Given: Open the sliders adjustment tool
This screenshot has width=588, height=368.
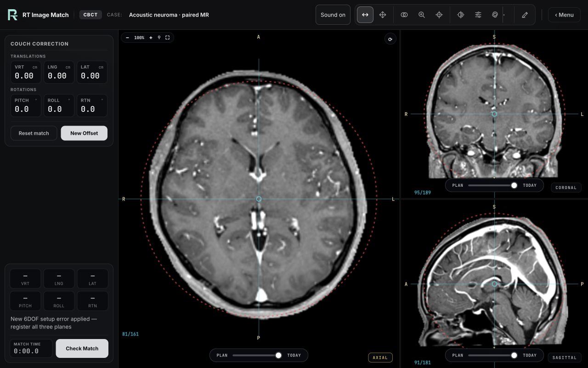Looking at the screenshot, I should tap(478, 15).
